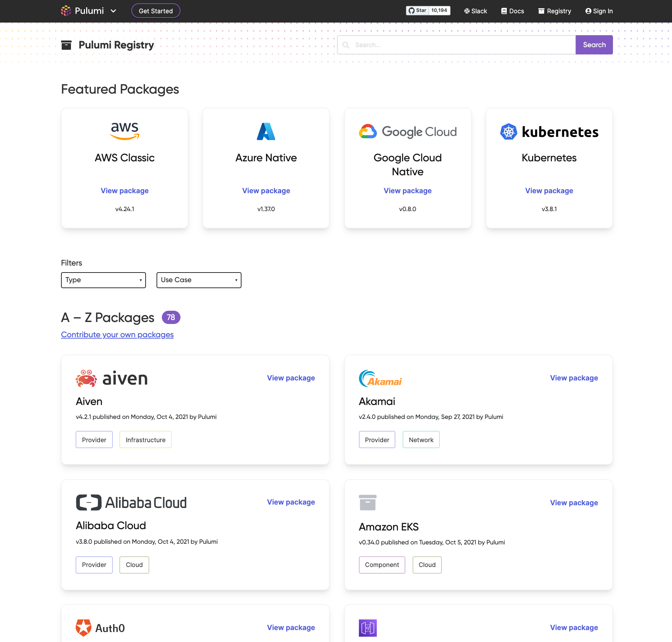Click the Kubernetes wheel logo
Viewport: 672px width, 642px height.
pyautogui.click(x=508, y=132)
